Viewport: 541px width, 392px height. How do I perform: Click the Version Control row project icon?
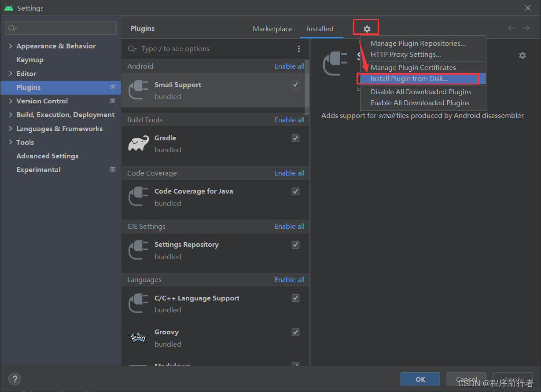pos(113,101)
